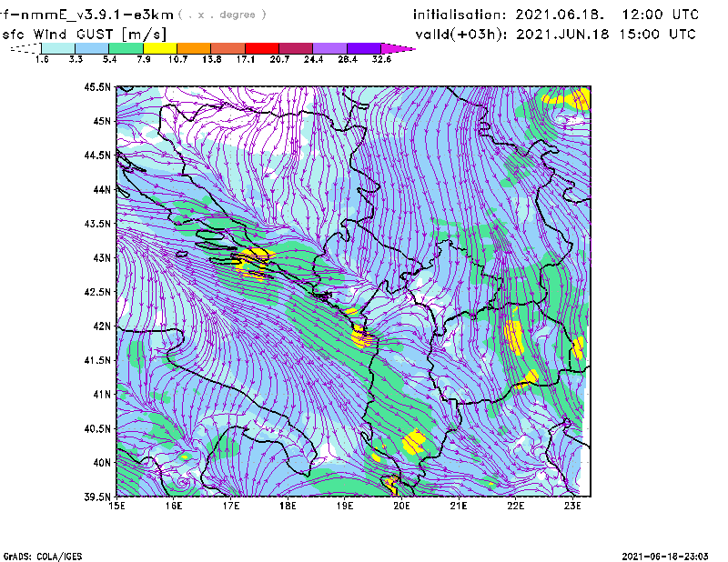Click the '22E' longitude label
Image resolution: width=728 pixels, height=562 pixels.
(x=515, y=506)
